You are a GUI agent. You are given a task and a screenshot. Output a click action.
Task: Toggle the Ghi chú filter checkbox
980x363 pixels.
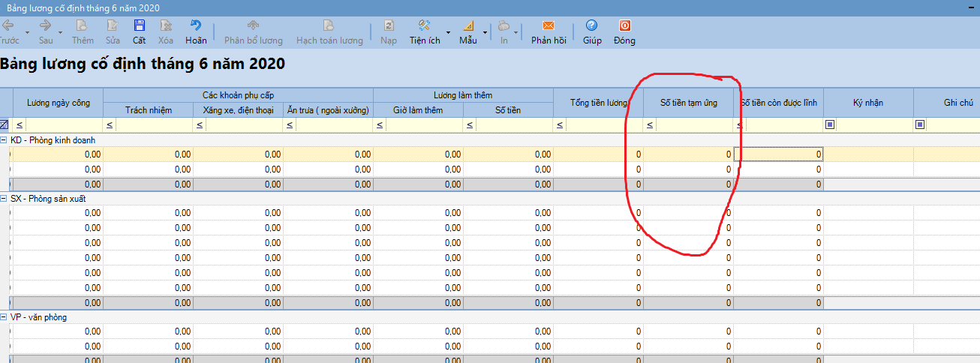pos(920,124)
